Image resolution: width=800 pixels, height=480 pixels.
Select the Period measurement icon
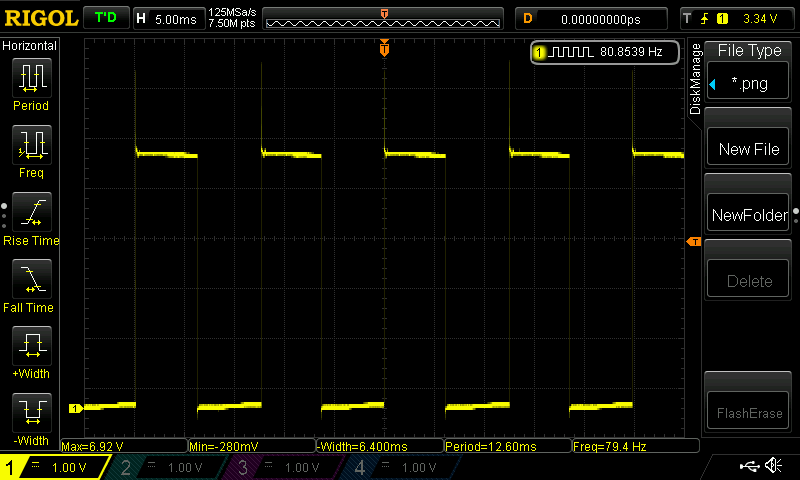[32, 78]
